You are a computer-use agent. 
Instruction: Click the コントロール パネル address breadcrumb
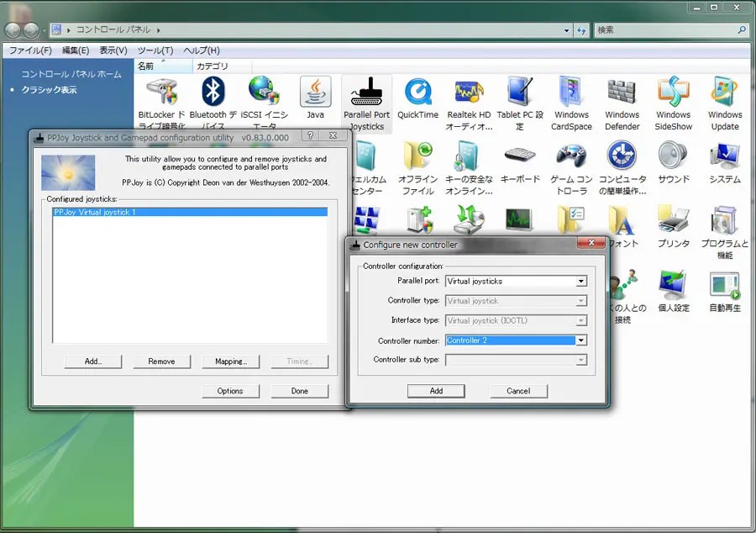[x=113, y=30]
